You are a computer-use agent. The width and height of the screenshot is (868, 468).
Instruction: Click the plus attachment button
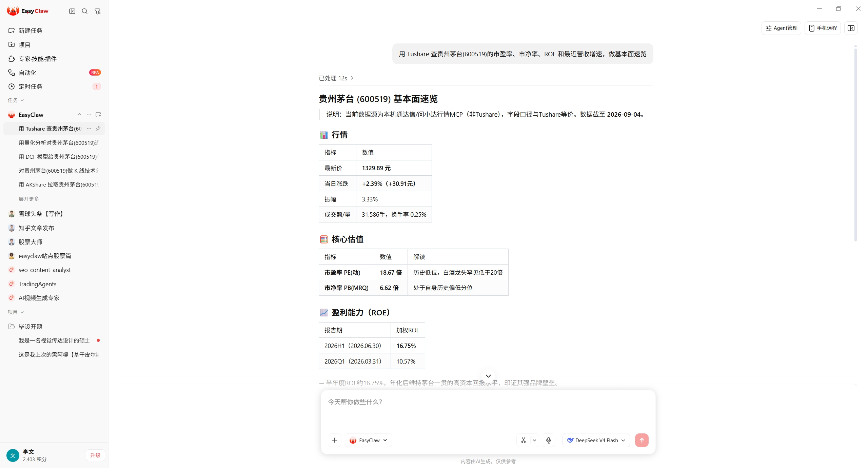pos(335,440)
